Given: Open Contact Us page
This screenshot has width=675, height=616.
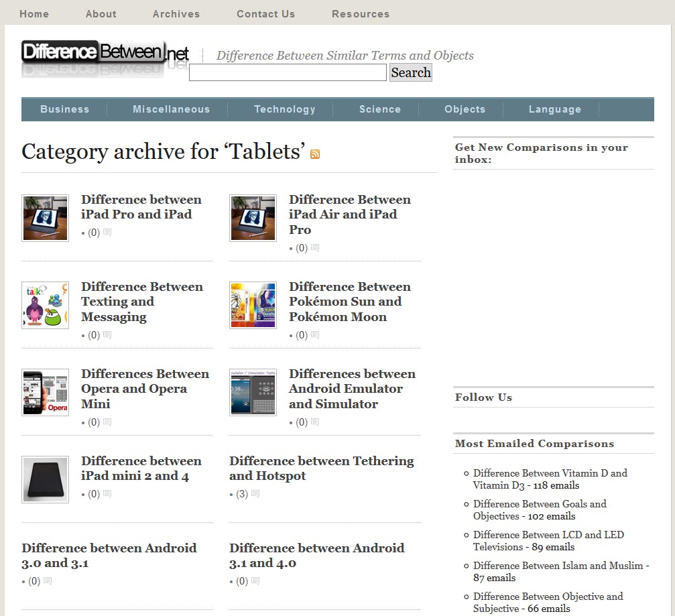Looking at the screenshot, I should tap(265, 14).
